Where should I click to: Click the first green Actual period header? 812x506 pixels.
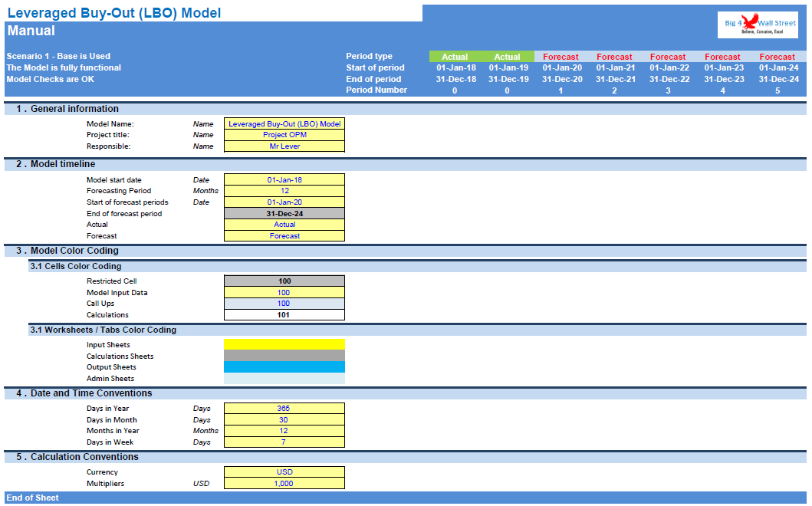click(x=455, y=57)
